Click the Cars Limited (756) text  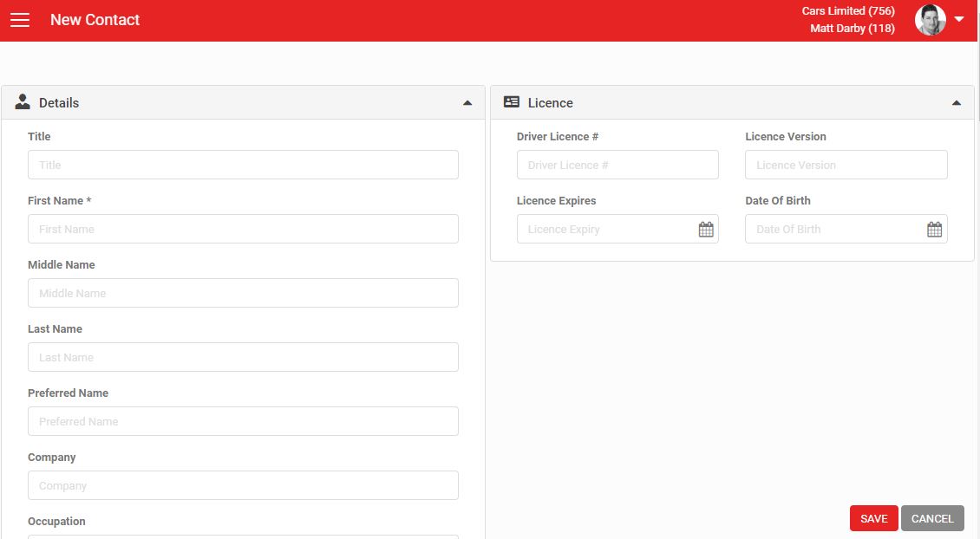click(848, 10)
